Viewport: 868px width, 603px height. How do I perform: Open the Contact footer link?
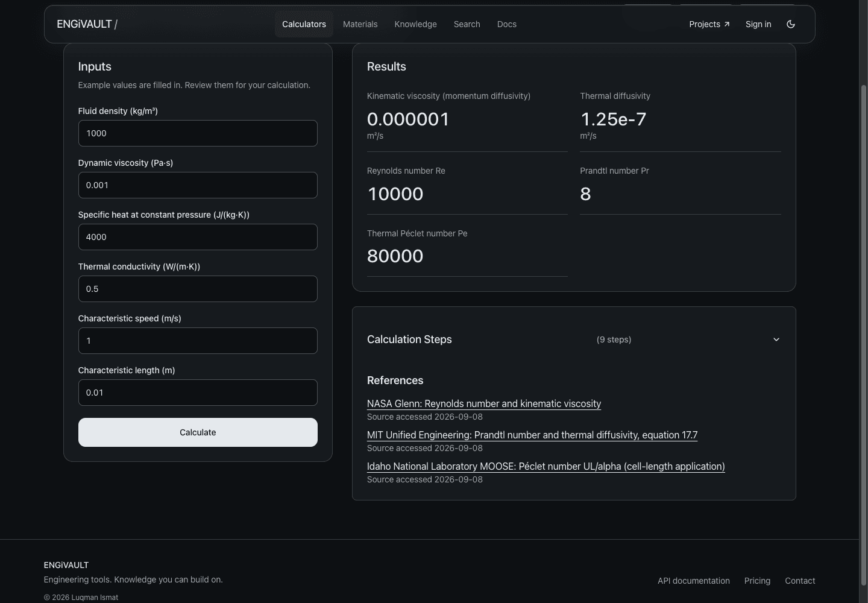pos(800,581)
